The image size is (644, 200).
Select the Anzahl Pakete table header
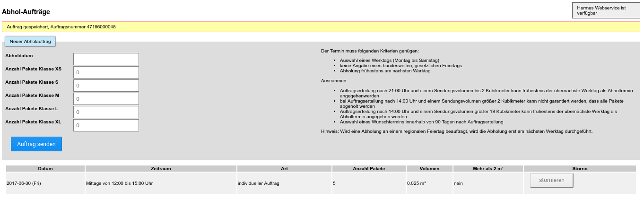pos(369,168)
